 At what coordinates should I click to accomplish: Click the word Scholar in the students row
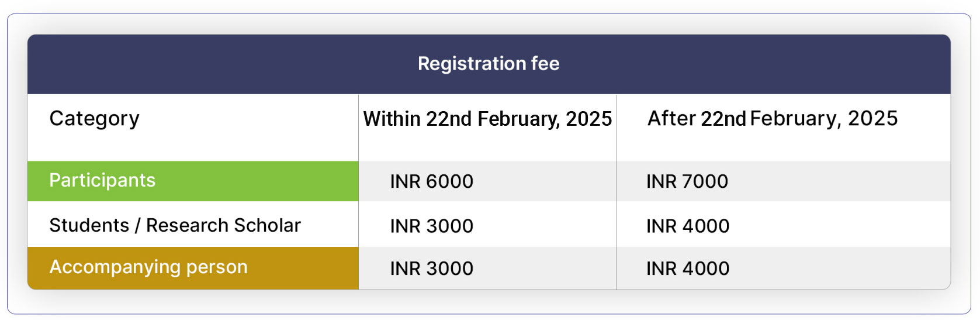(x=267, y=225)
